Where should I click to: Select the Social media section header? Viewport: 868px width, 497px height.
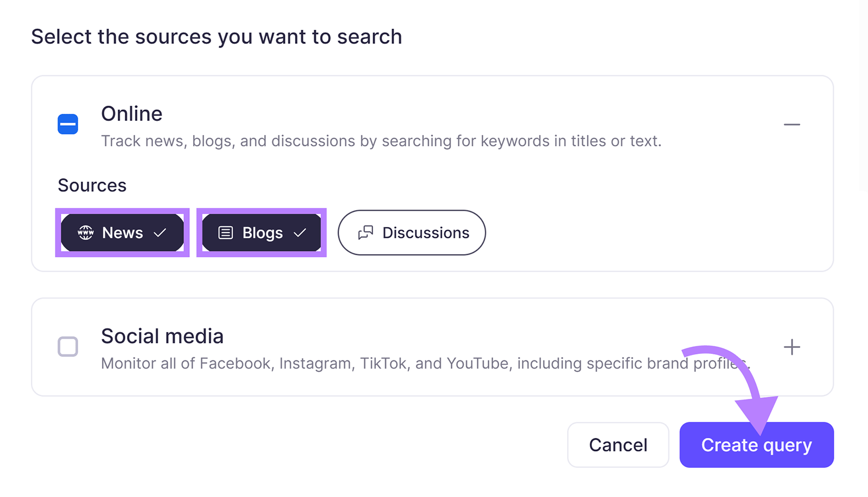point(162,336)
